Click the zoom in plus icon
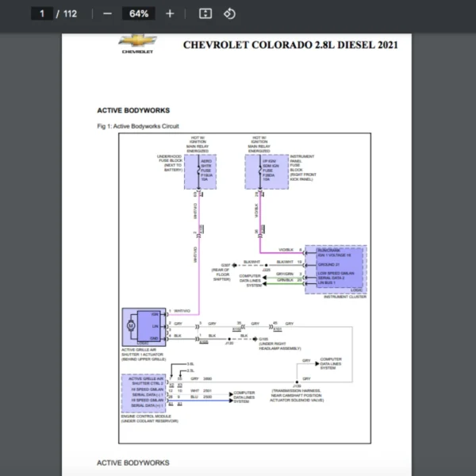 pyautogui.click(x=170, y=13)
